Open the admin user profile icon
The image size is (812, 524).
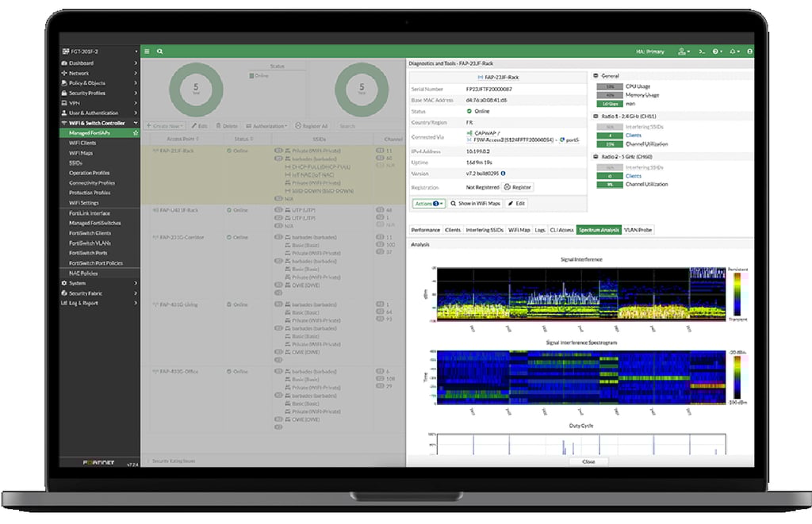tap(681, 52)
